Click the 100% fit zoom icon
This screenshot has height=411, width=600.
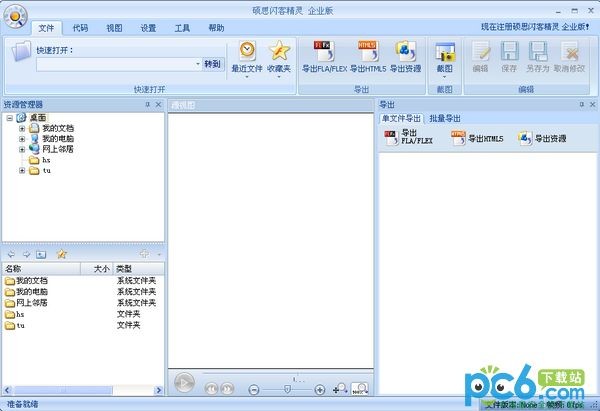[359, 388]
